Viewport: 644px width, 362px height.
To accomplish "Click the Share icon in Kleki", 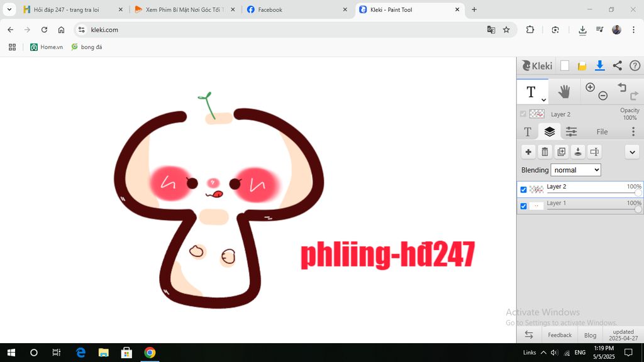I will [618, 65].
